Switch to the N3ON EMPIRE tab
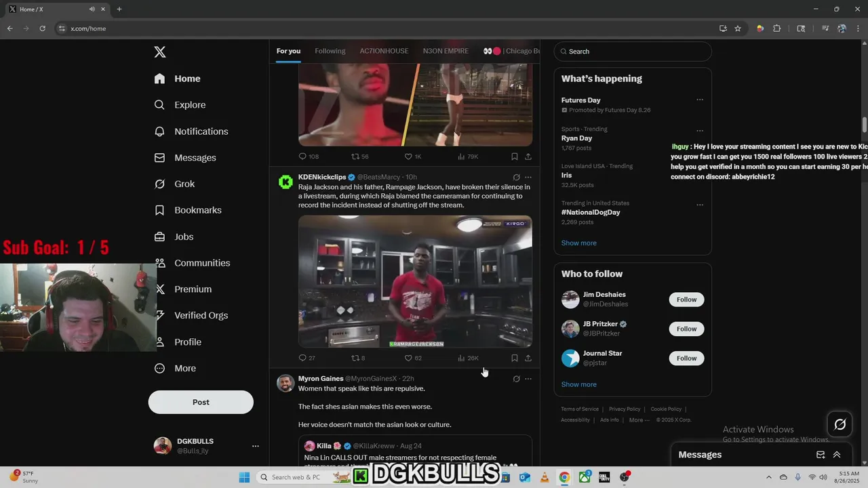Image resolution: width=868 pixels, height=488 pixels. click(446, 51)
